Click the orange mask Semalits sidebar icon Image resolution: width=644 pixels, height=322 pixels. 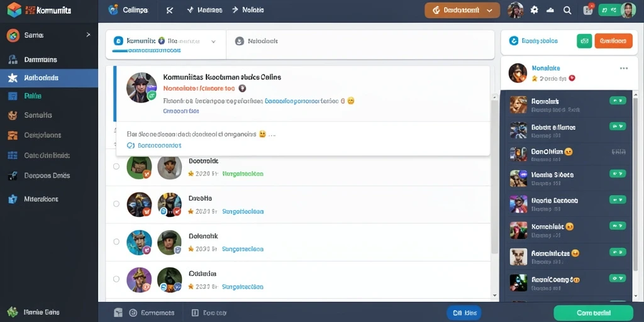pyautogui.click(x=13, y=116)
